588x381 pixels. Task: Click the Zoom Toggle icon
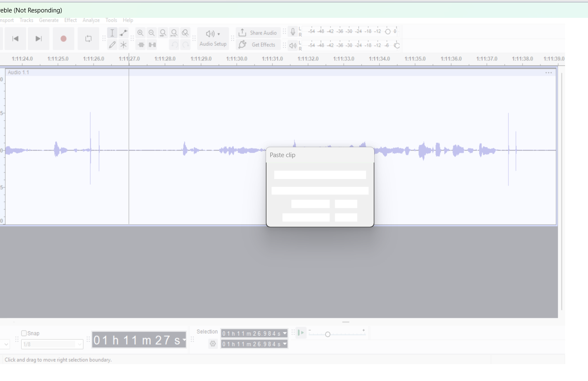click(x=185, y=33)
